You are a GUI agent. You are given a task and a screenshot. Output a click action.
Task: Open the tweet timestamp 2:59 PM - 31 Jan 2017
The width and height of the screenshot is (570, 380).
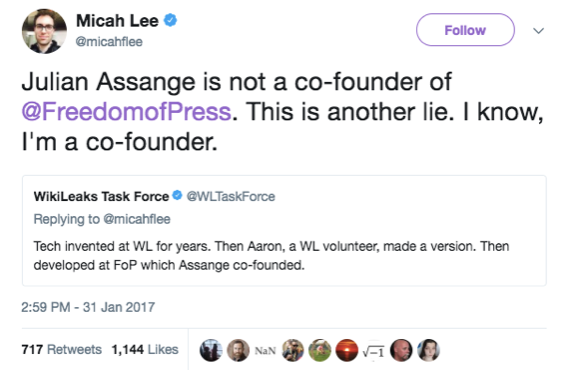pyautogui.click(x=88, y=307)
